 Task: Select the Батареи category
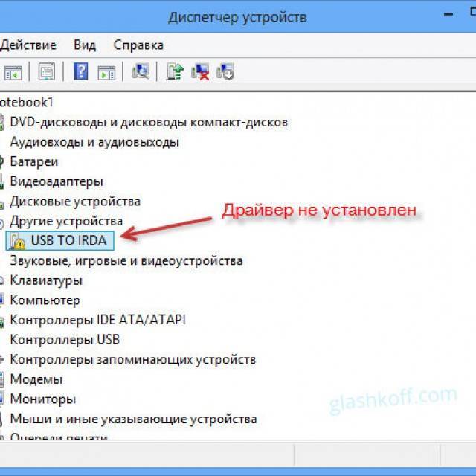(x=34, y=162)
